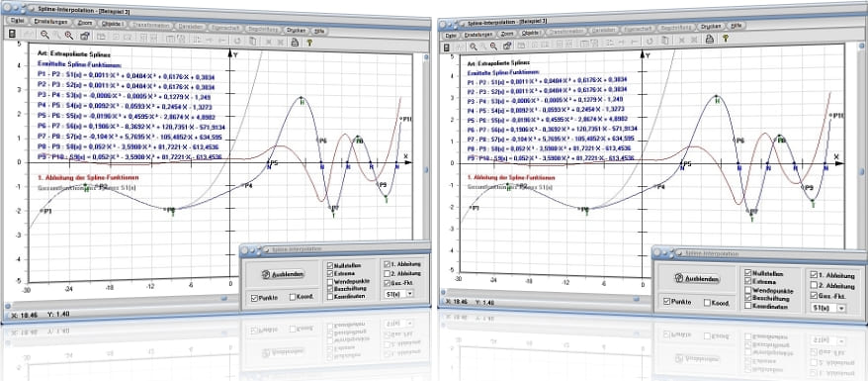Click printer icon in right window toolbar

pos(709,39)
